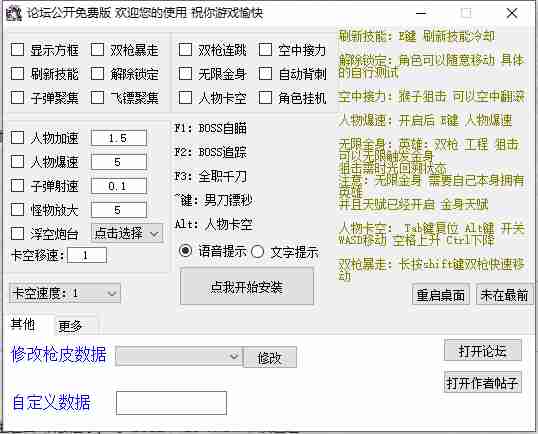Open the forum with 打开论坛
The width and height of the screenshot is (538, 434).
pos(482,351)
